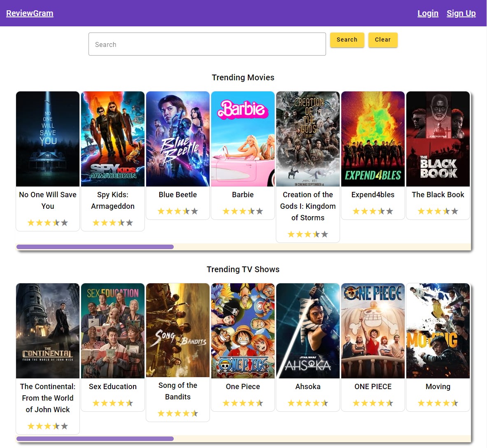Open The Black Book poster
487x448 pixels.
(x=438, y=139)
